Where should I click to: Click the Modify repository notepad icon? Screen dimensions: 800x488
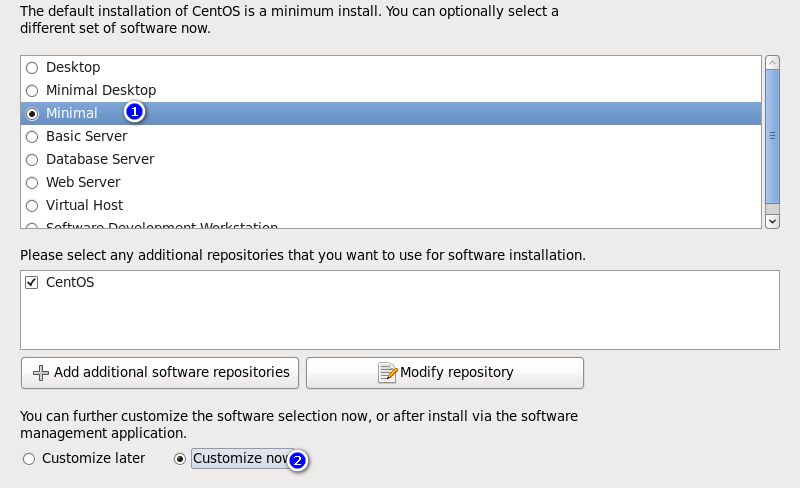click(x=387, y=373)
